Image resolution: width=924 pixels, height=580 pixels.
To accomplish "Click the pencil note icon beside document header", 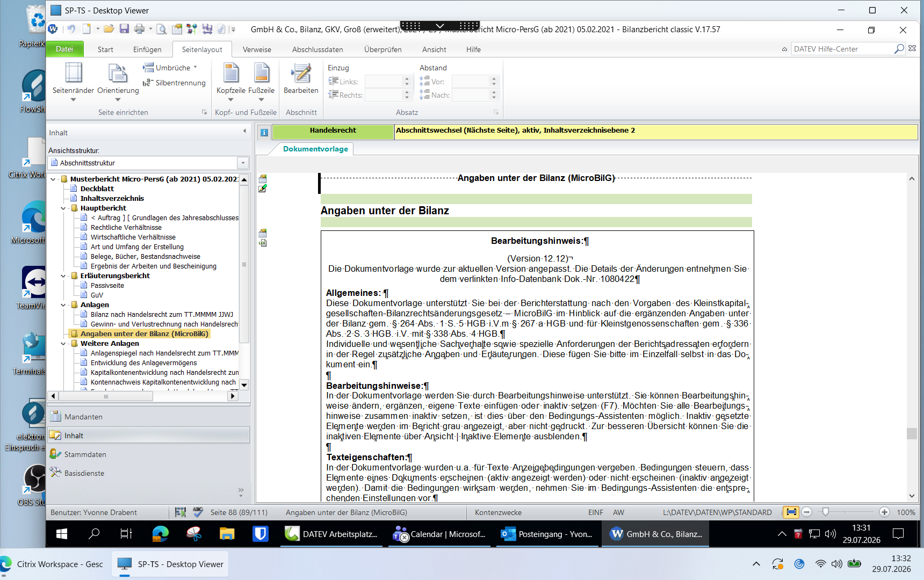I will pos(263,189).
